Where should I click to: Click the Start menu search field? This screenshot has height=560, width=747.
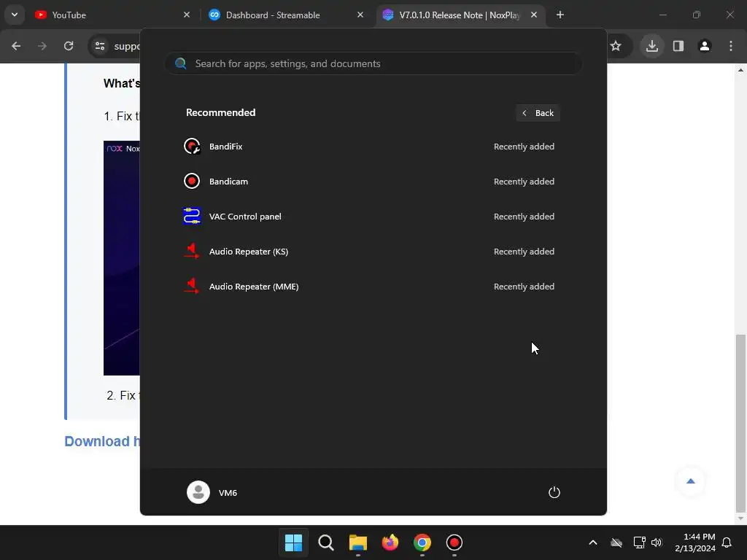tap(373, 63)
